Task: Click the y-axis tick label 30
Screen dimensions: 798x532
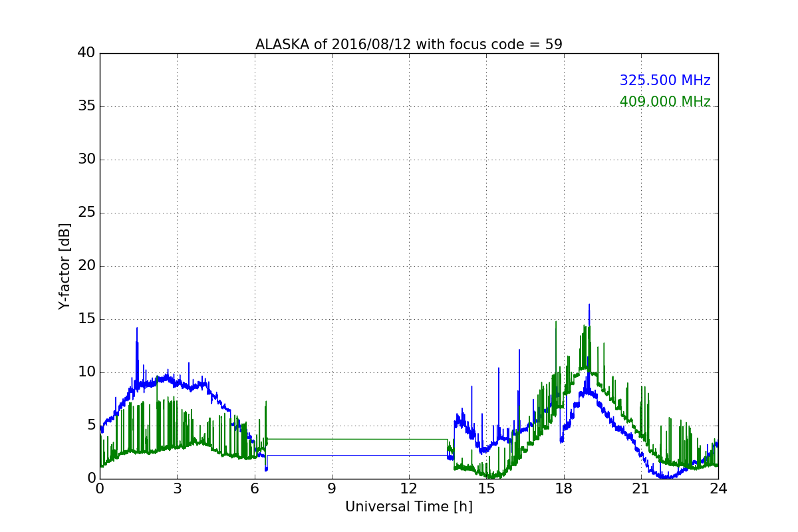Action: point(86,160)
